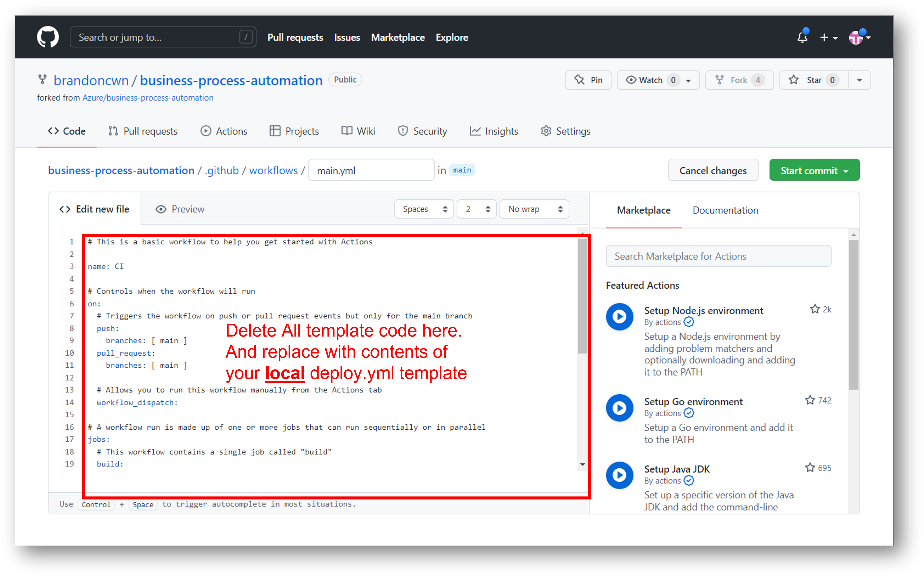The image size is (924, 576).
Task: Star the repository
Action: 814,80
